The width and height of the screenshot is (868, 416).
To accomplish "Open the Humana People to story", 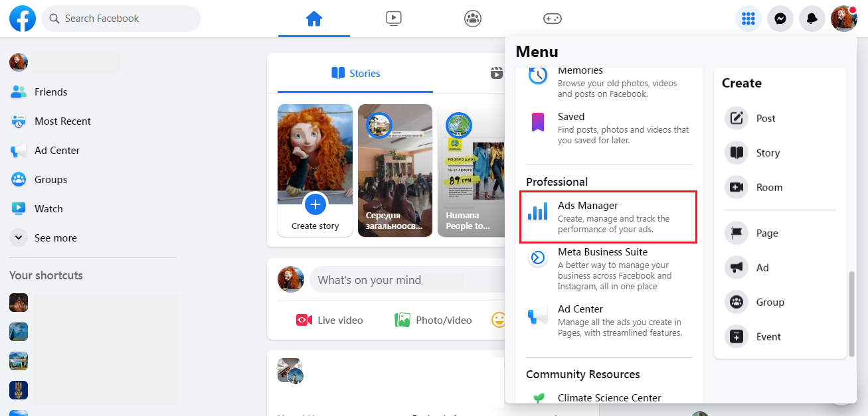I will point(471,171).
